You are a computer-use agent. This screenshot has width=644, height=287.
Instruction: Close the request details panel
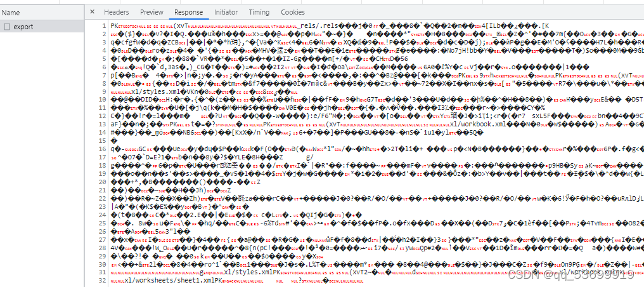92,12
